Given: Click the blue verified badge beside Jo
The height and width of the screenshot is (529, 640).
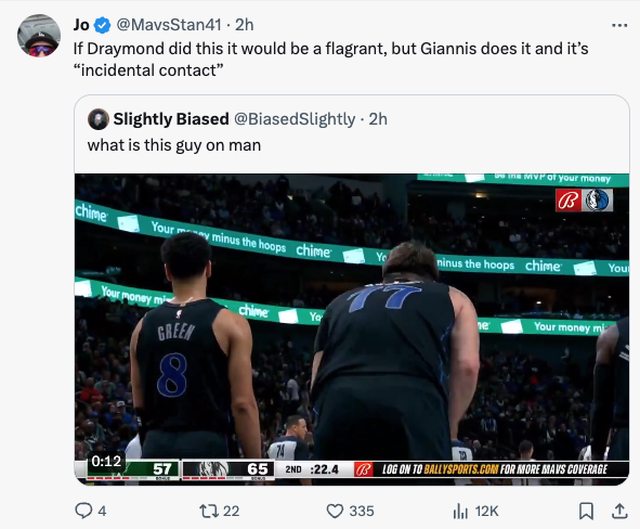Looking at the screenshot, I should tap(106, 25).
